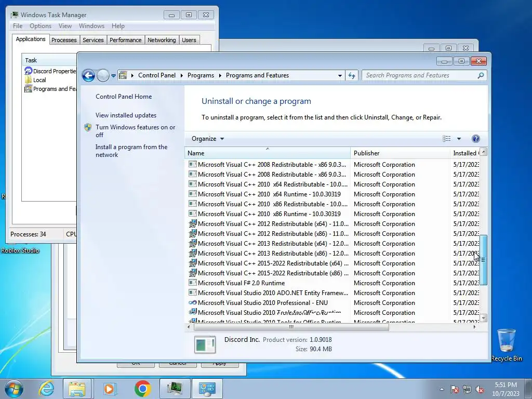Viewport: 532px width, 399px height.
Task: Switch to Services tab in Task Manager
Action: coord(93,40)
